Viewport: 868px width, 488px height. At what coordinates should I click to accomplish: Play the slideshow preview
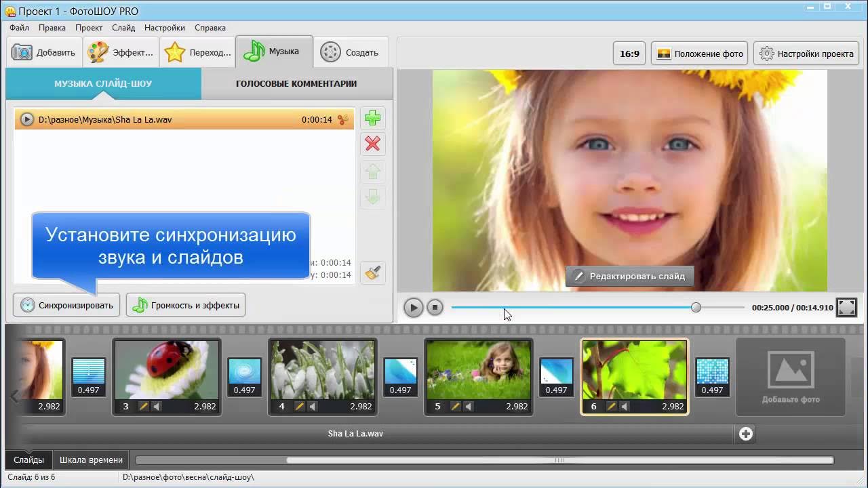tap(413, 308)
